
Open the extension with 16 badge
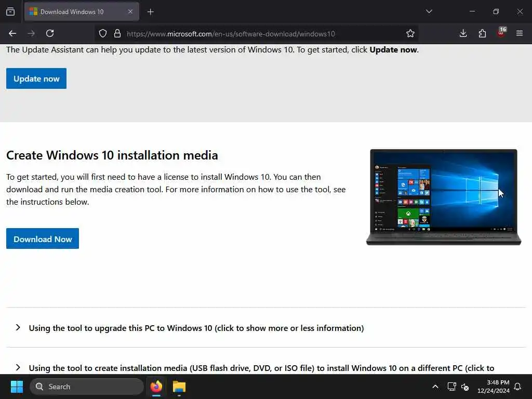tap(501, 32)
